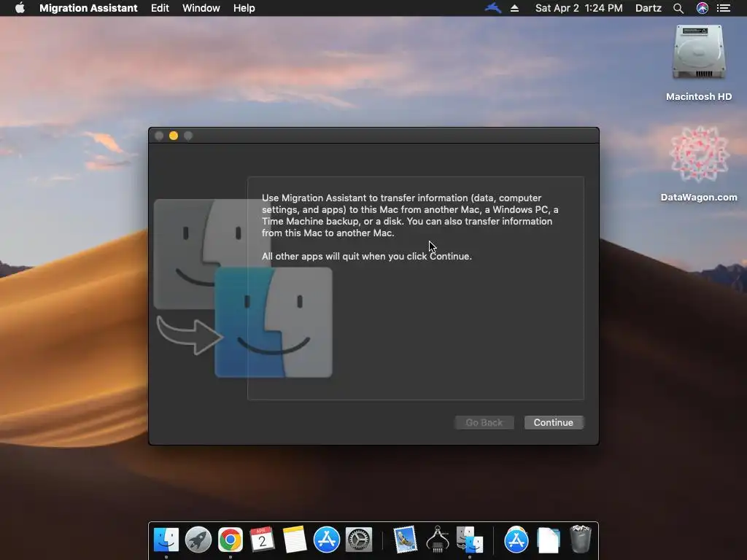747x560 pixels.
Task: Open the App Store next to Notes in the Dock
Action: point(326,540)
